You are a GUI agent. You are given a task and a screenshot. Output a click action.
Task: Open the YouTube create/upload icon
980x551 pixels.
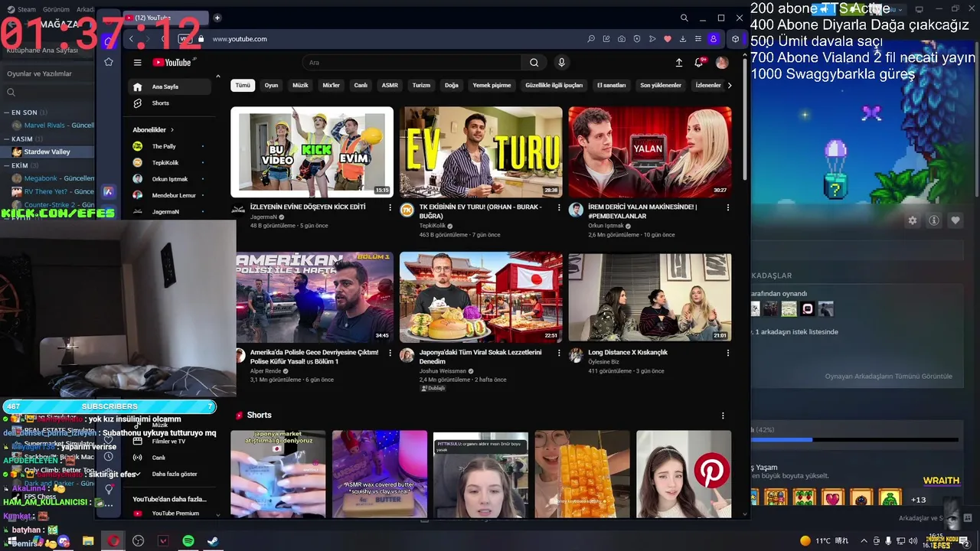678,63
